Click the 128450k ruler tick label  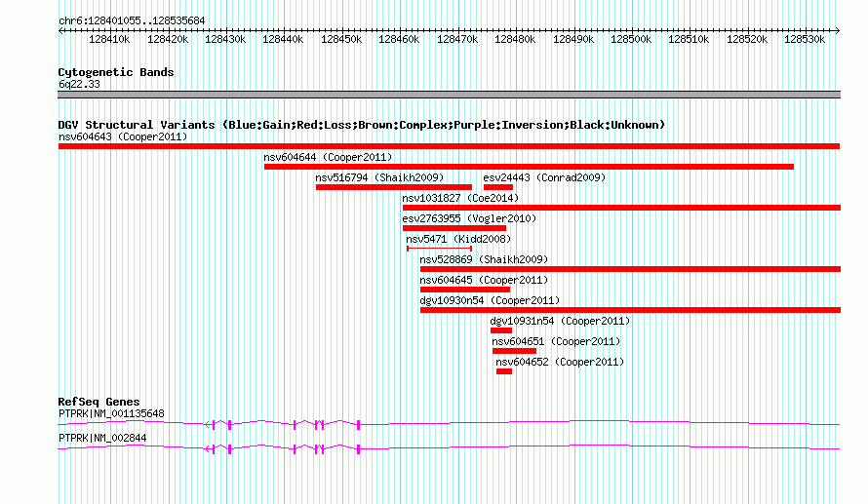[341, 39]
